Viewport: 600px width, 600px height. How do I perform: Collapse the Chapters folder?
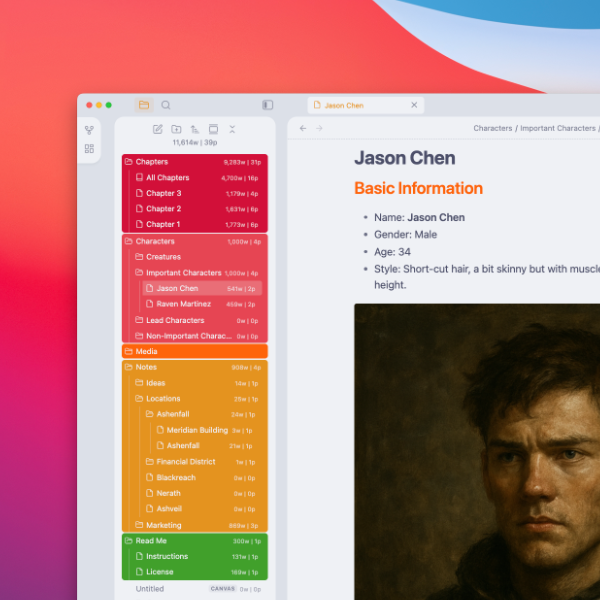pos(195,162)
